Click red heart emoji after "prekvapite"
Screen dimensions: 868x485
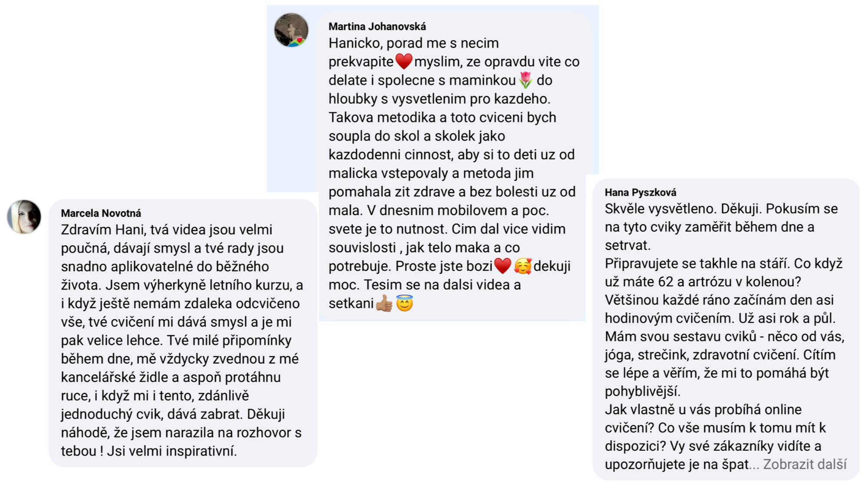tap(403, 62)
